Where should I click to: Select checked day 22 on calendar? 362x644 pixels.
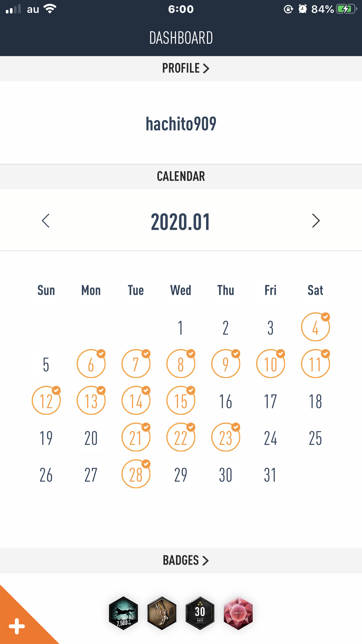click(181, 437)
